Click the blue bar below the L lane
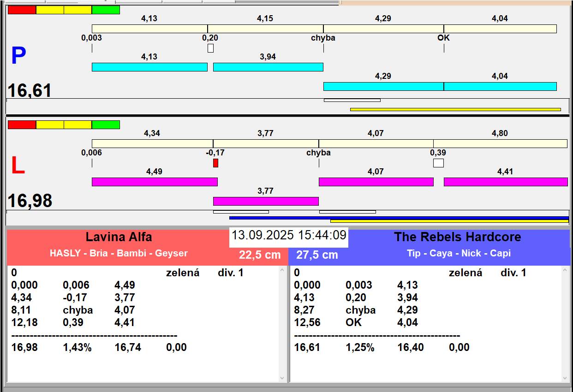Viewport: 573px width, 392px height. (399, 218)
